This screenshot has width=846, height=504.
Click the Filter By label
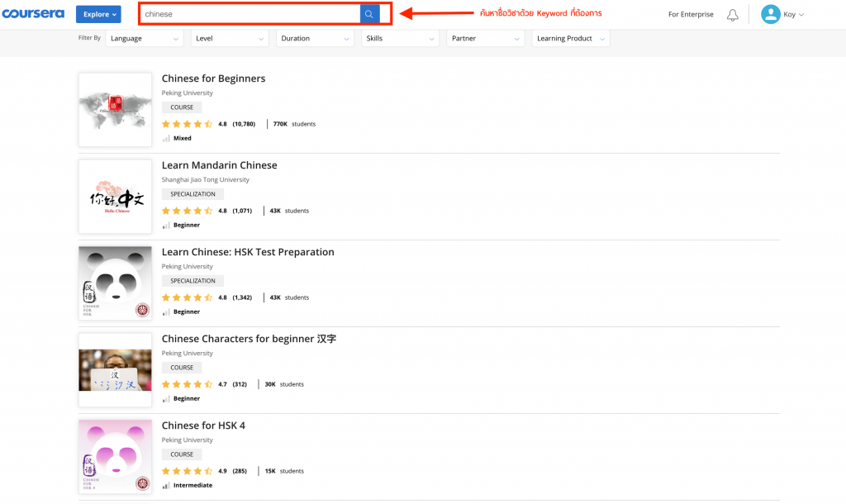point(89,38)
